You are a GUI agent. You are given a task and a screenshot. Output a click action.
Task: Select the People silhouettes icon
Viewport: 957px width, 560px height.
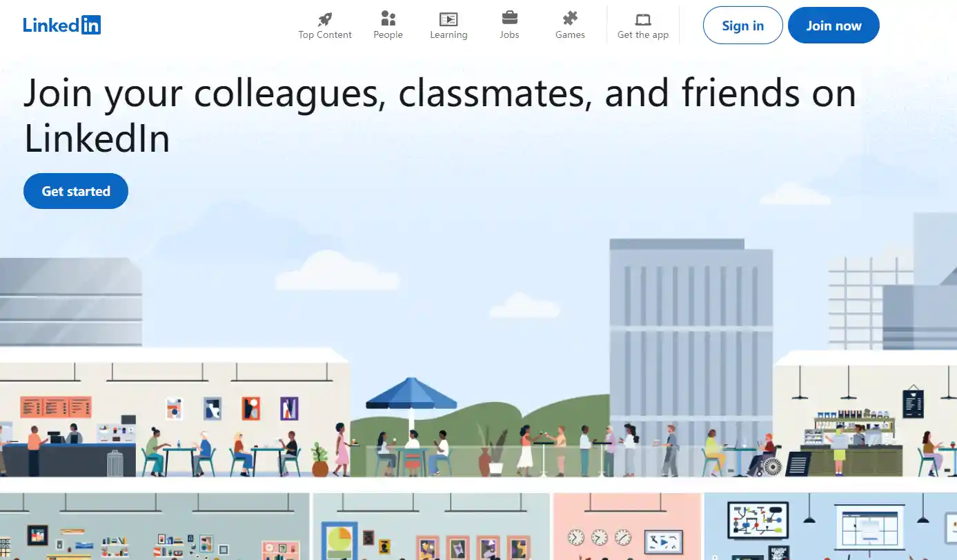click(x=388, y=19)
